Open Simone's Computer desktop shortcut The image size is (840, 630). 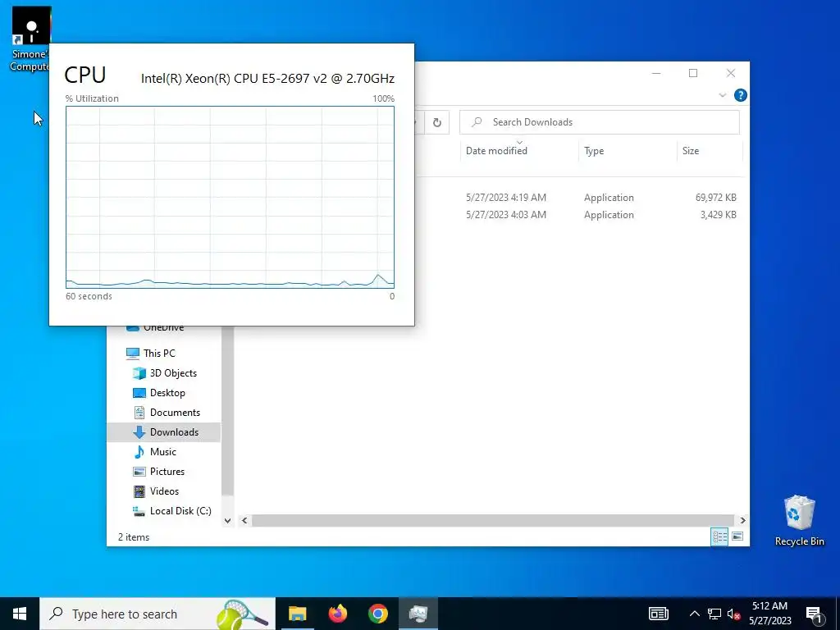[x=30, y=39]
